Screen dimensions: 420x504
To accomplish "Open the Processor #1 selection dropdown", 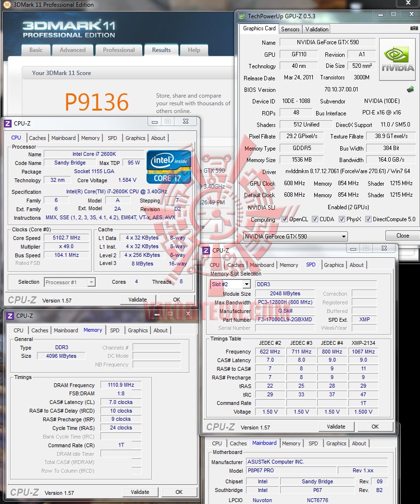I will [69, 282].
